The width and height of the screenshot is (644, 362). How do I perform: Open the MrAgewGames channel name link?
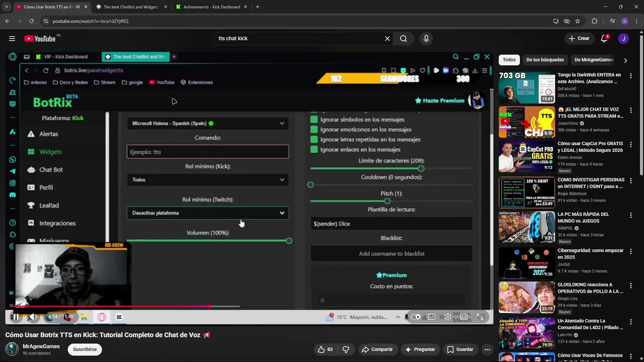[x=41, y=346]
